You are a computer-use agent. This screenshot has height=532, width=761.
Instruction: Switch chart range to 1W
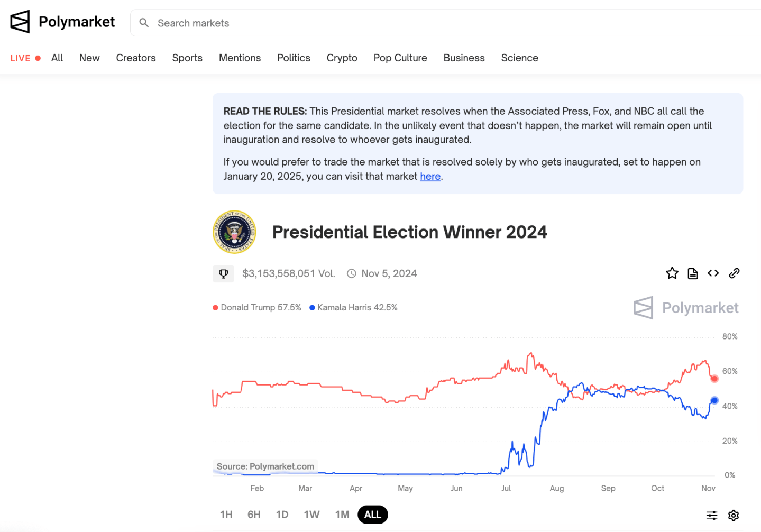[x=311, y=515]
